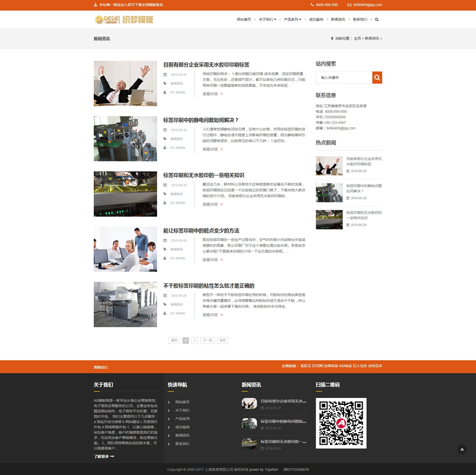Screen dimensions: 476x475
Task: Click the 了解更多 link in footer
Action: [x=104, y=456]
